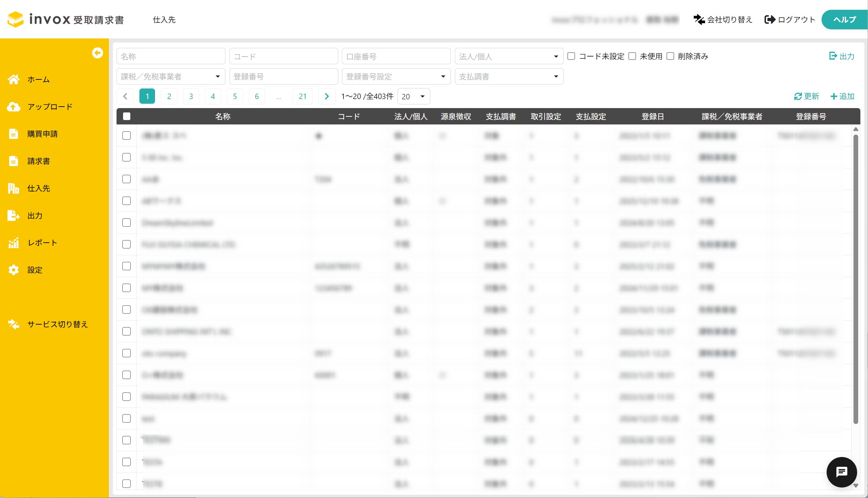Image resolution: width=868 pixels, height=498 pixels.
Task: Click the 更新 refresh icon
Action: pos(798,96)
